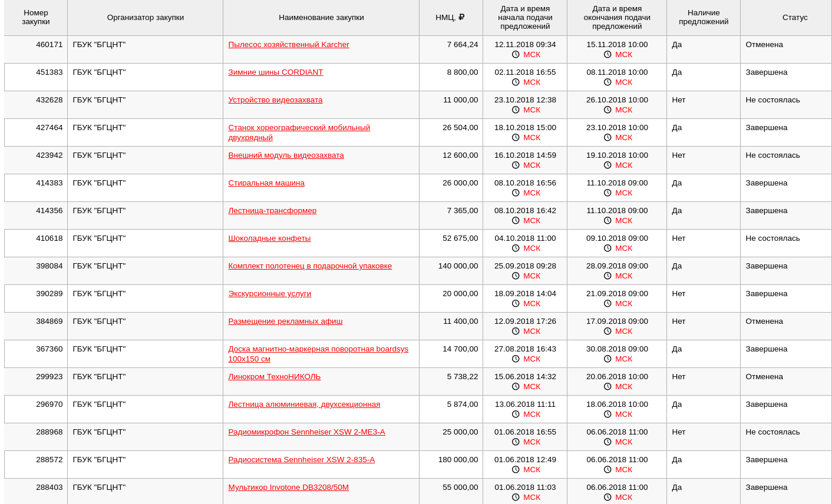Click the Статус column header
This screenshot has width=832, height=504.
pos(786,18)
